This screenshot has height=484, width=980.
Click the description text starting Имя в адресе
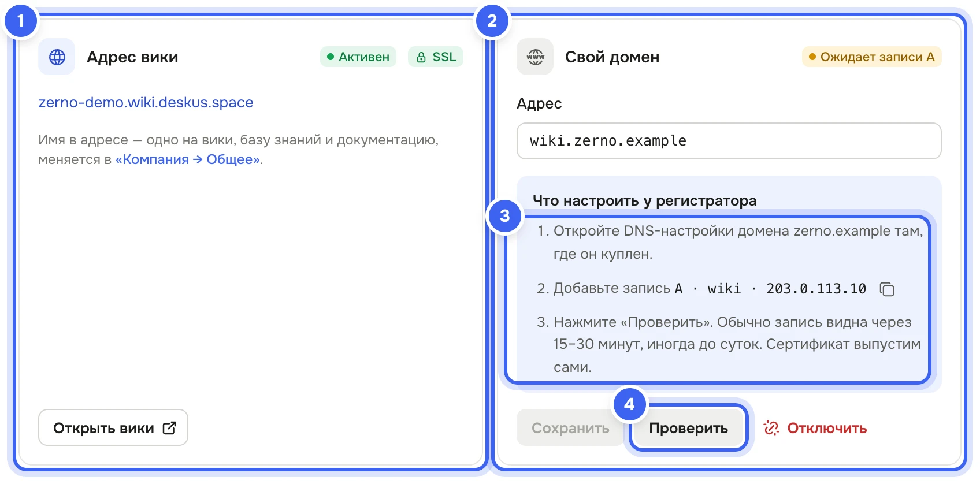click(x=239, y=150)
